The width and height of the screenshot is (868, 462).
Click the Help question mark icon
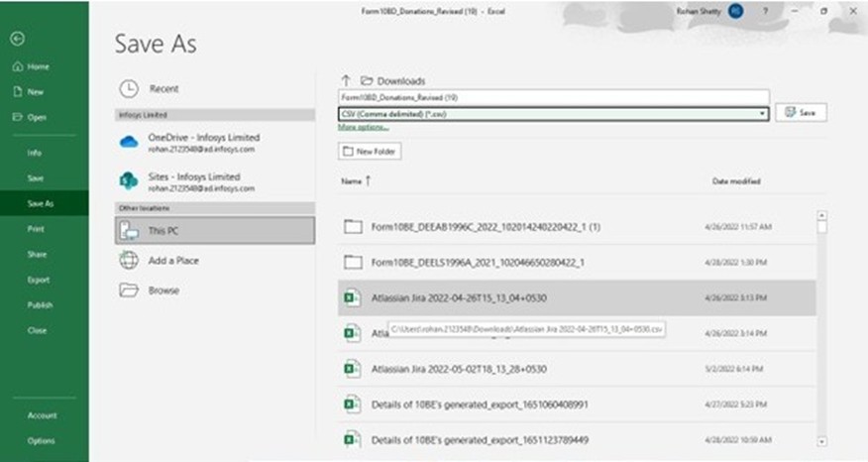766,11
